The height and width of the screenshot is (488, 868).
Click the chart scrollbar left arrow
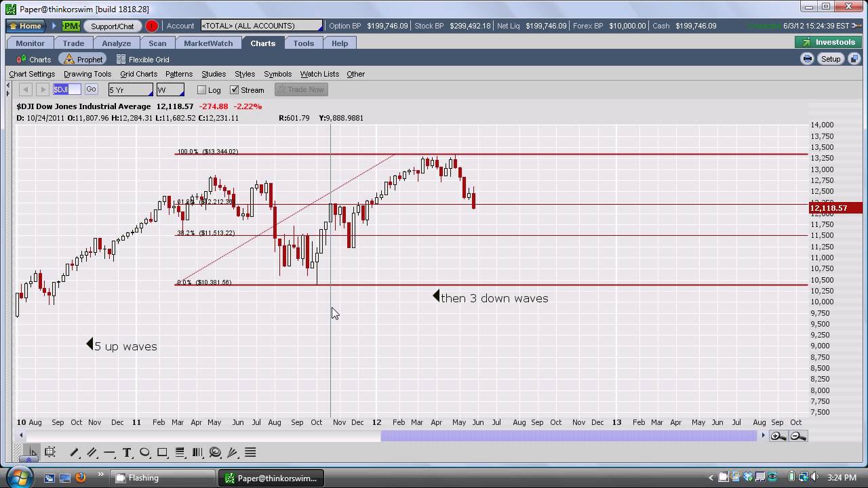coord(21,436)
